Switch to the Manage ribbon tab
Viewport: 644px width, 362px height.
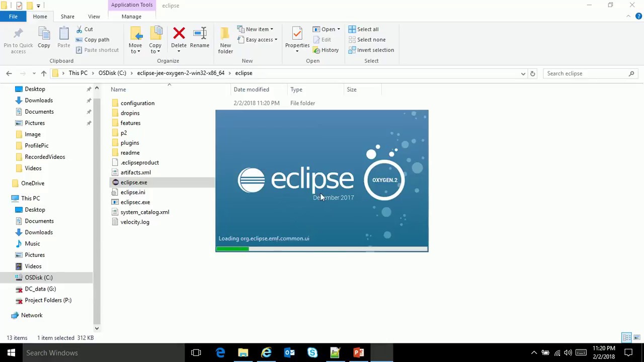[x=131, y=17]
